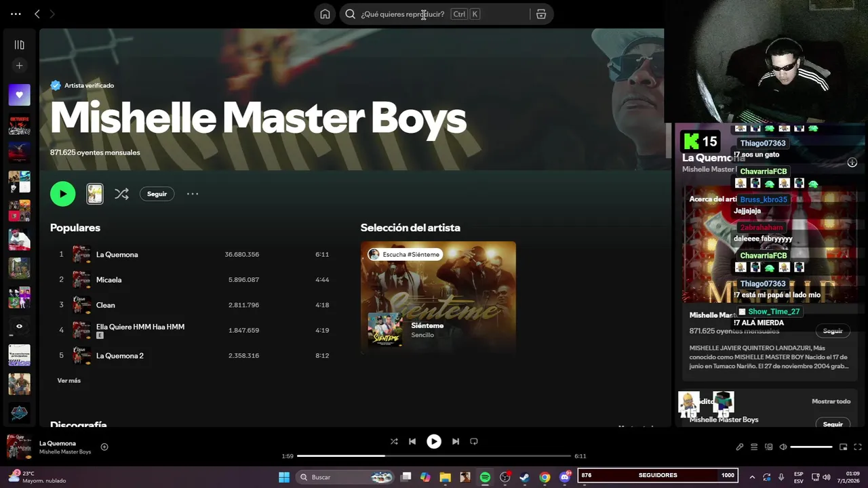Go to Spotify Home via house icon
The height and width of the screenshot is (488, 868).
click(x=325, y=14)
